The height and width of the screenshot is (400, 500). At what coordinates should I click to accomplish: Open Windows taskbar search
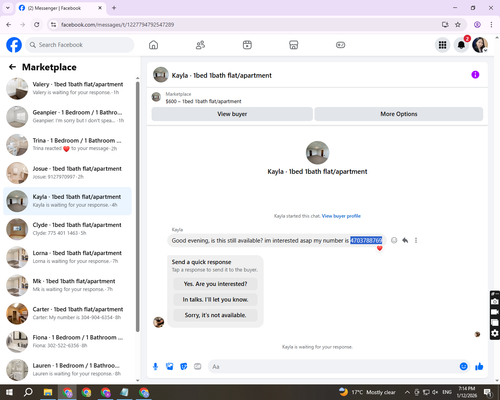28,392
